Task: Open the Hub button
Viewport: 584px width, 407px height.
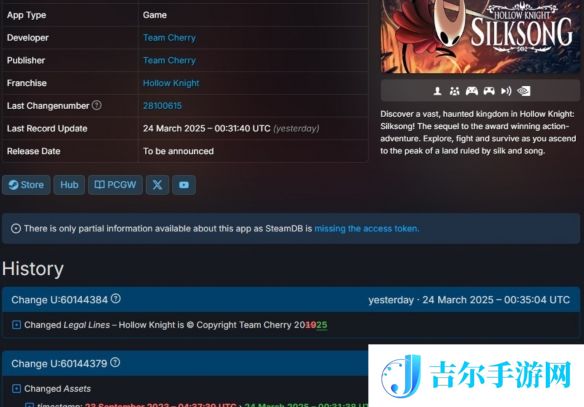Action: [x=69, y=185]
